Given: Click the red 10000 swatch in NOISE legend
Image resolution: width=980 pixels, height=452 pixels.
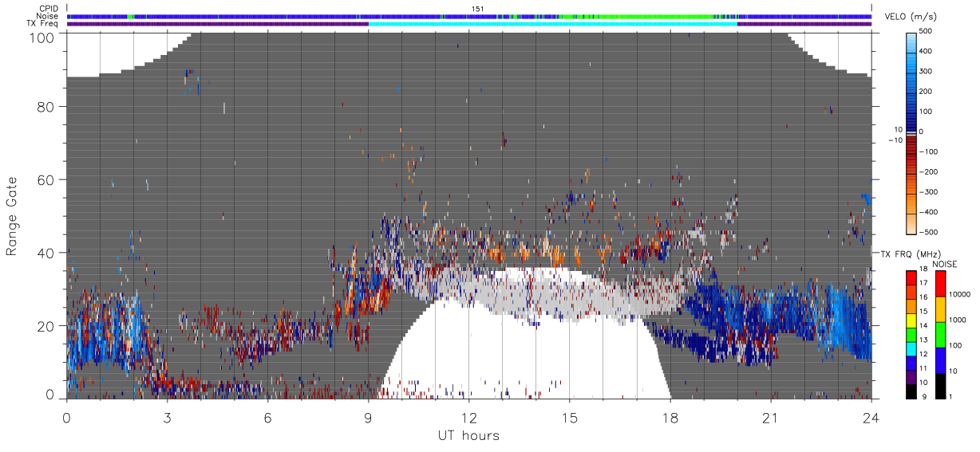Looking at the screenshot, I should 941,283.
